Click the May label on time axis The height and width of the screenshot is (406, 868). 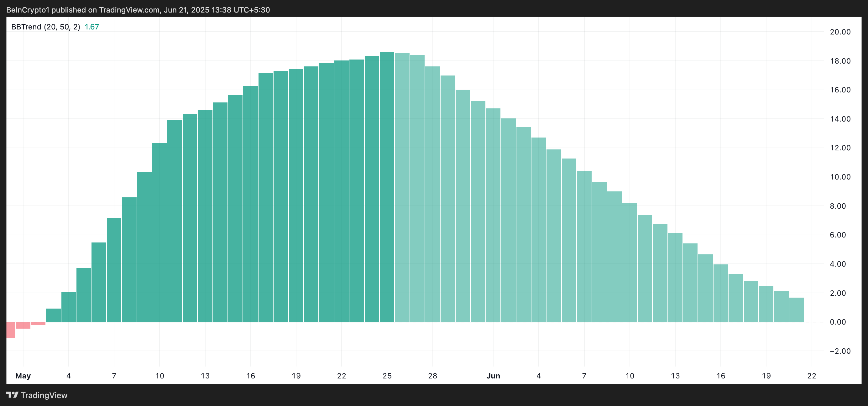point(23,376)
